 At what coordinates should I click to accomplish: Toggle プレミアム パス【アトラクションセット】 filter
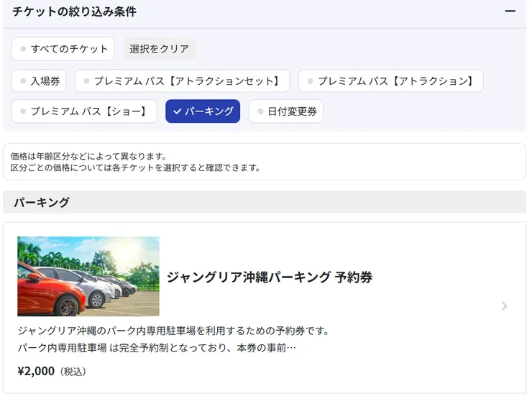(x=182, y=81)
